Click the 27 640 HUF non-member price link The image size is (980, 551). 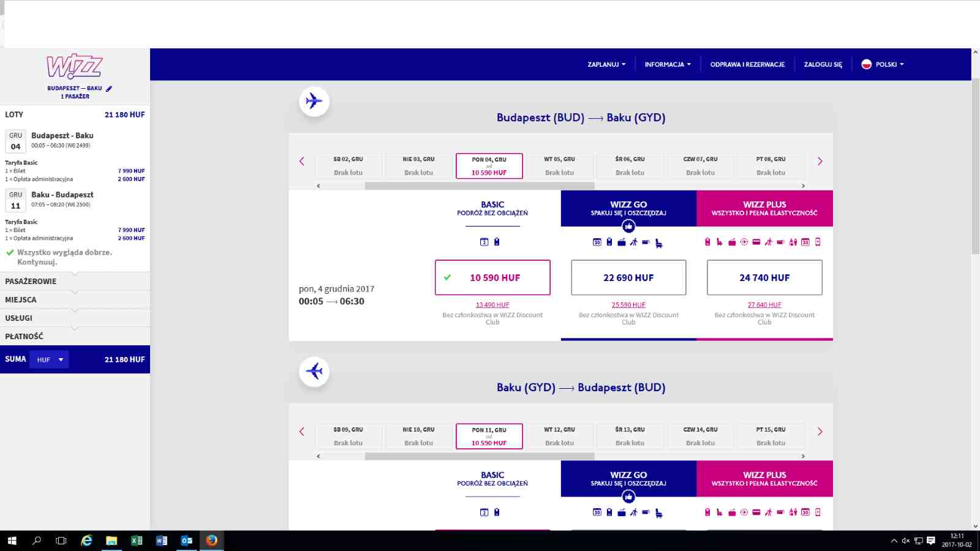pos(764,305)
